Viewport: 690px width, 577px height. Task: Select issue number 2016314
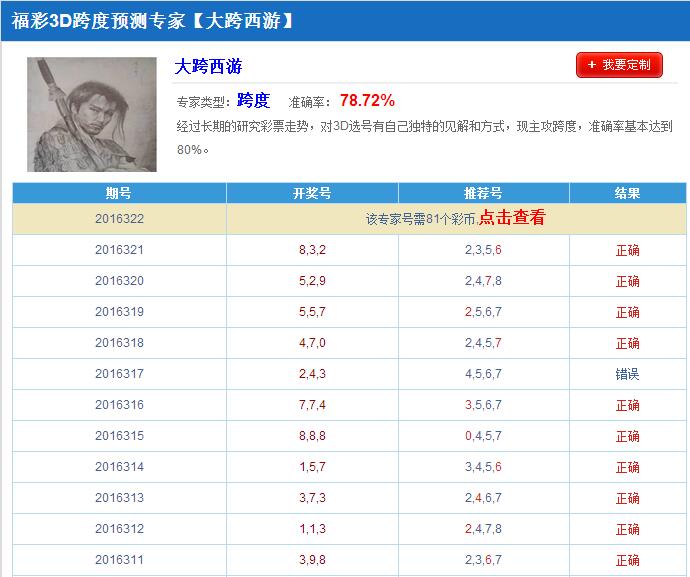coord(119,467)
